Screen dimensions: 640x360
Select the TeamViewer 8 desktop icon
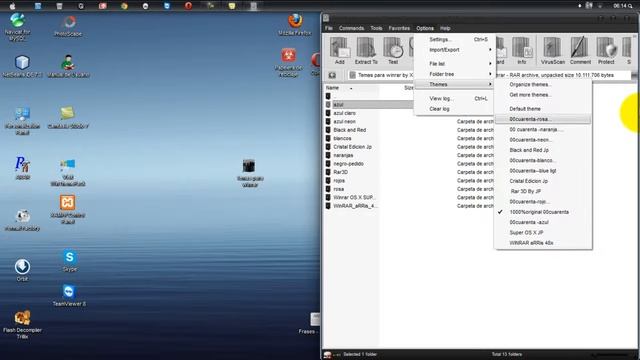coord(69,295)
